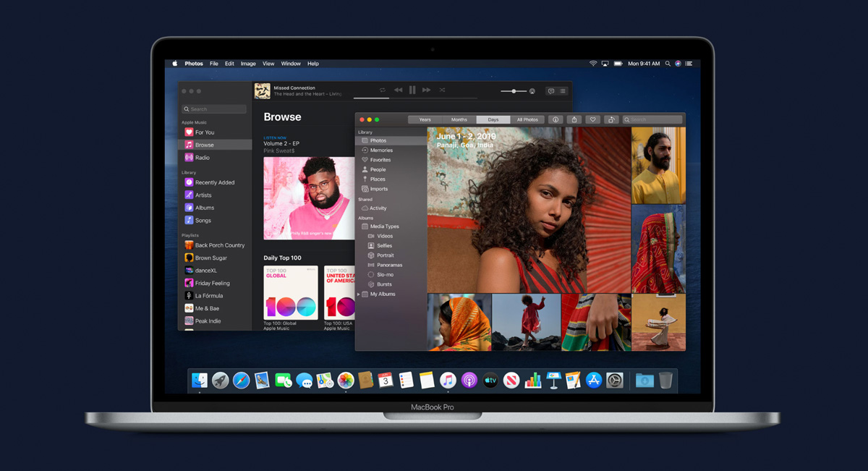
Task: Click the heart Favorite icon in Photos toolbar
Action: [x=592, y=119]
